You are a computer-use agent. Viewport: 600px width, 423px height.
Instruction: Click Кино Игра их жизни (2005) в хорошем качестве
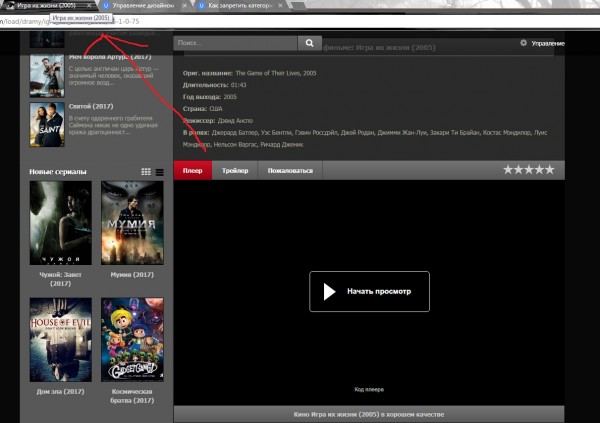coord(369,414)
